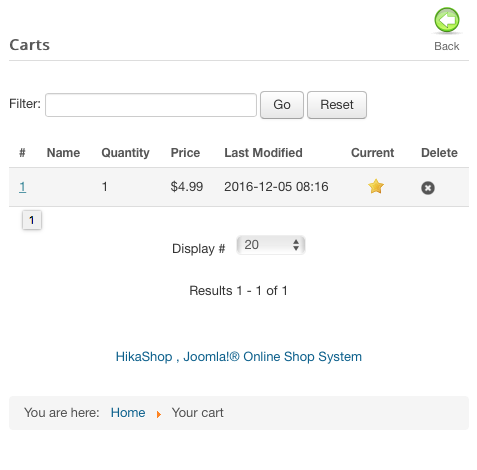This screenshot has width=477, height=470.
Task: Sort by Price column header
Action: point(185,153)
